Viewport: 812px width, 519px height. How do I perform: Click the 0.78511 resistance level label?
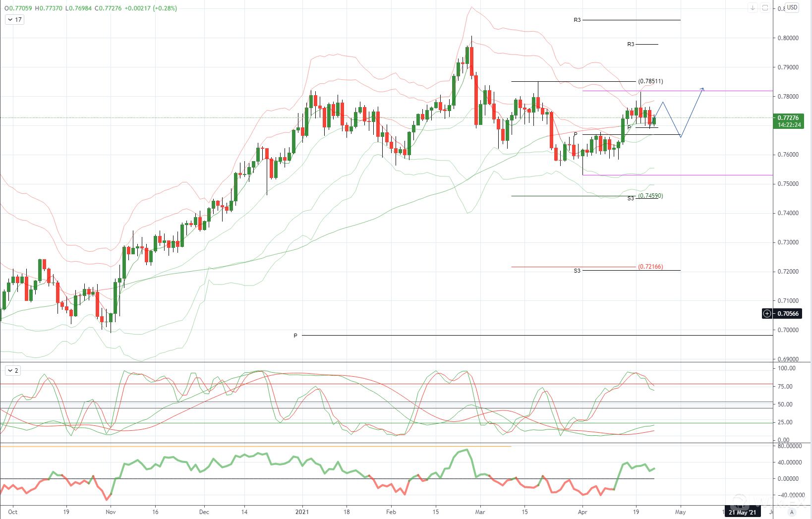(x=650, y=81)
